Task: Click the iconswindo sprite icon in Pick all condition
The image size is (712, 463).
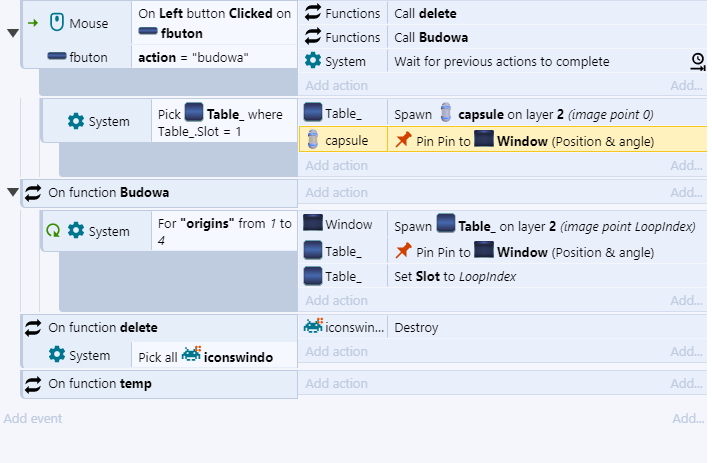Action: pyautogui.click(x=191, y=355)
